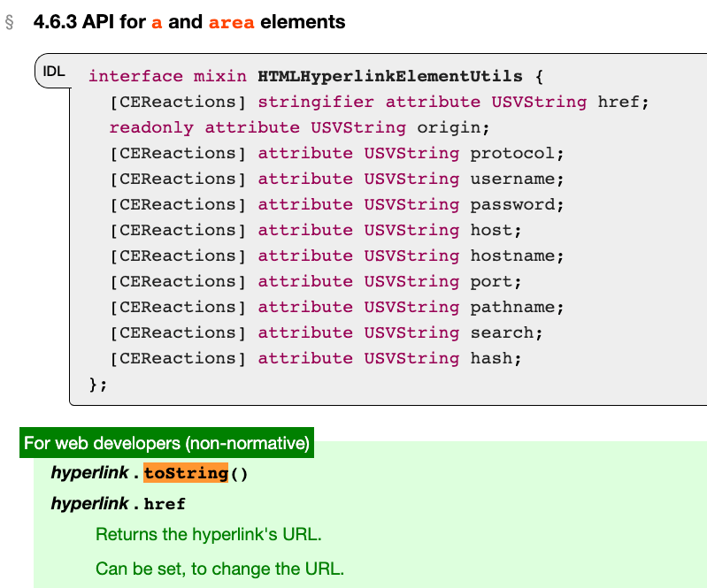
Task: Click the 'For web developers (non-normative)' label
Action: [x=167, y=443]
